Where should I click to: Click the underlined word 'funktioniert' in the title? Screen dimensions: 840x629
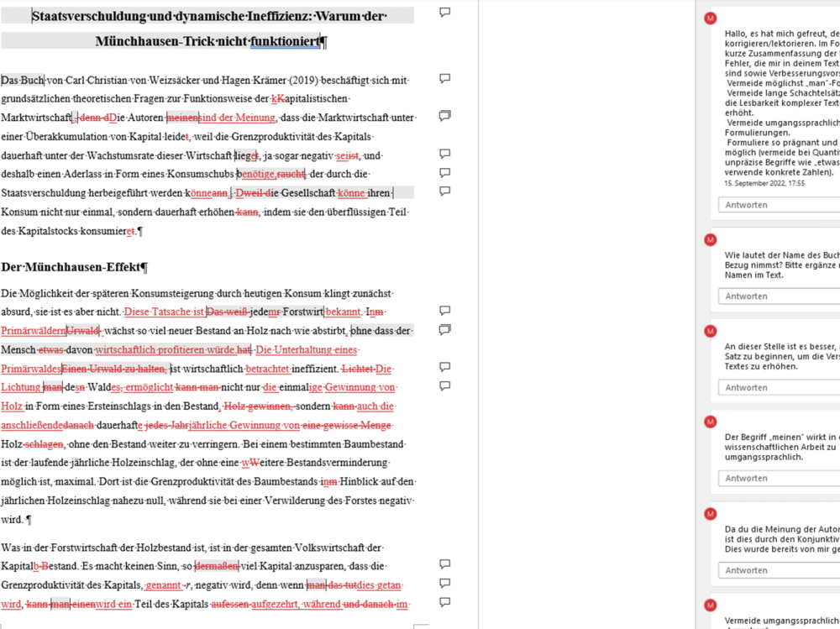[285, 41]
